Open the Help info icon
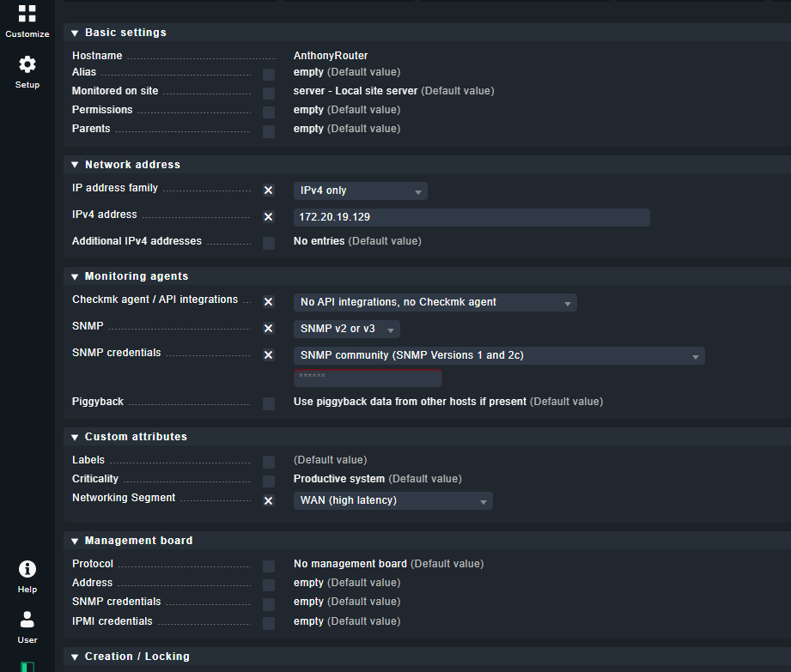791x672 pixels. tap(27, 577)
